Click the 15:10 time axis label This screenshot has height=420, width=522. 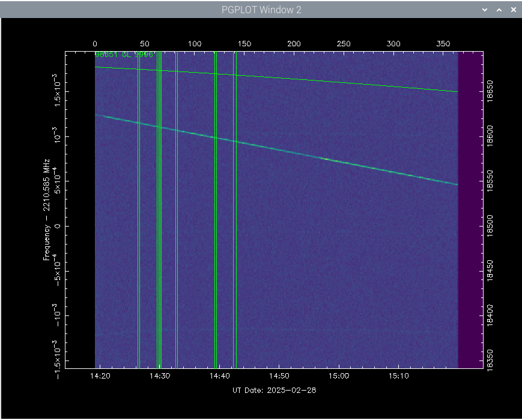point(399,376)
